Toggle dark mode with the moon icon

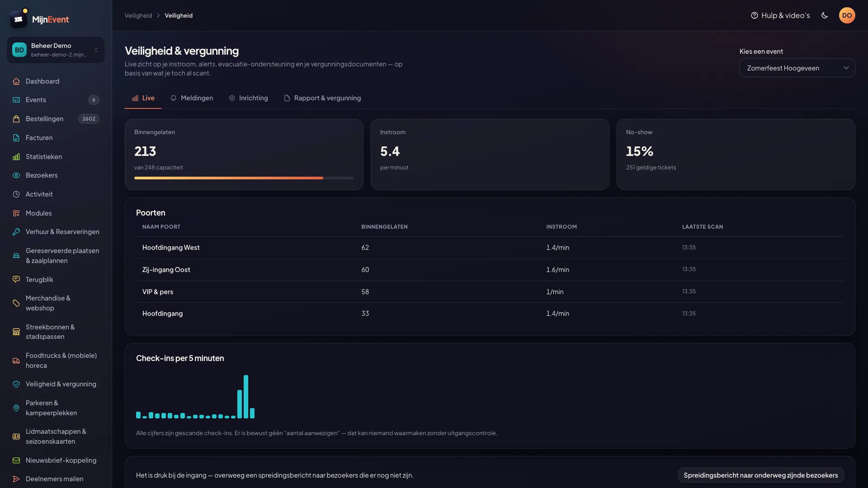point(825,15)
